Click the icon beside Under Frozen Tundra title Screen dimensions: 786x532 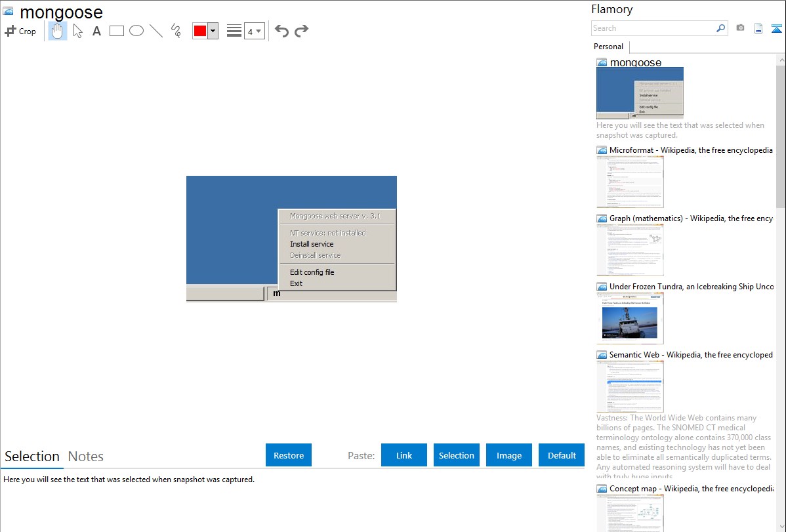(x=602, y=287)
